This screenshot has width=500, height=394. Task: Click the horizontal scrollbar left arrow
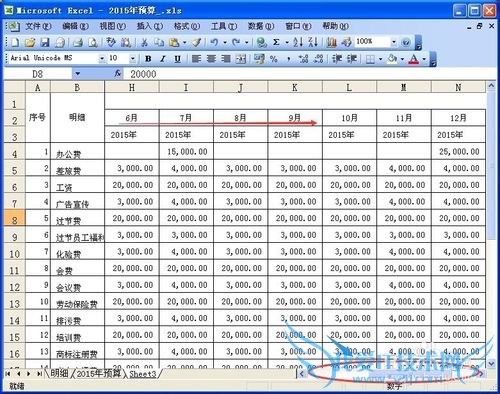pos(302,374)
